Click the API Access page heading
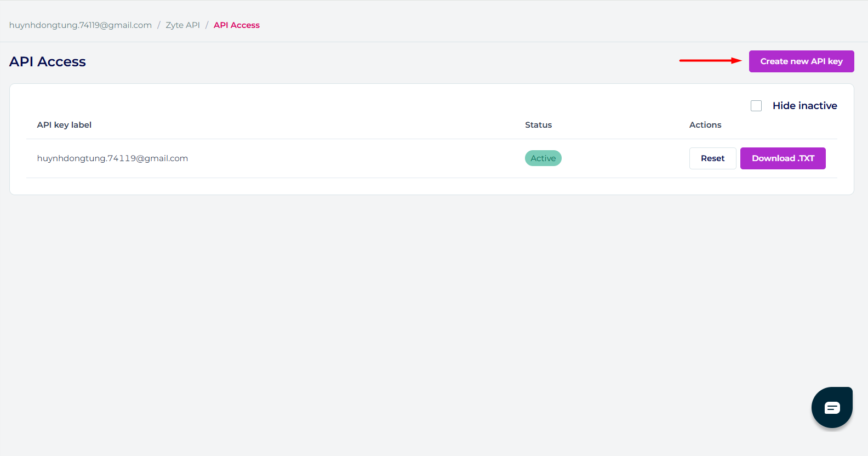This screenshot has height=456, width=868. pyautogui.click(x=48, y=62)
